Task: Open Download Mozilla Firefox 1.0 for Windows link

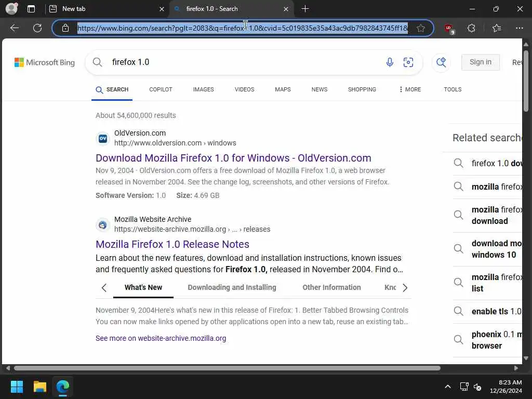Action: pyautogui.click(x=233, y=158)
